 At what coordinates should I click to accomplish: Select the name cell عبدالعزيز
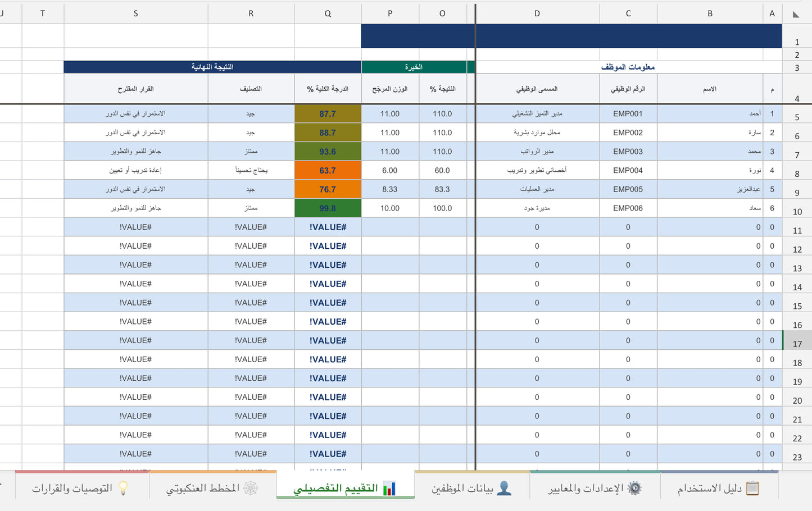710,189
